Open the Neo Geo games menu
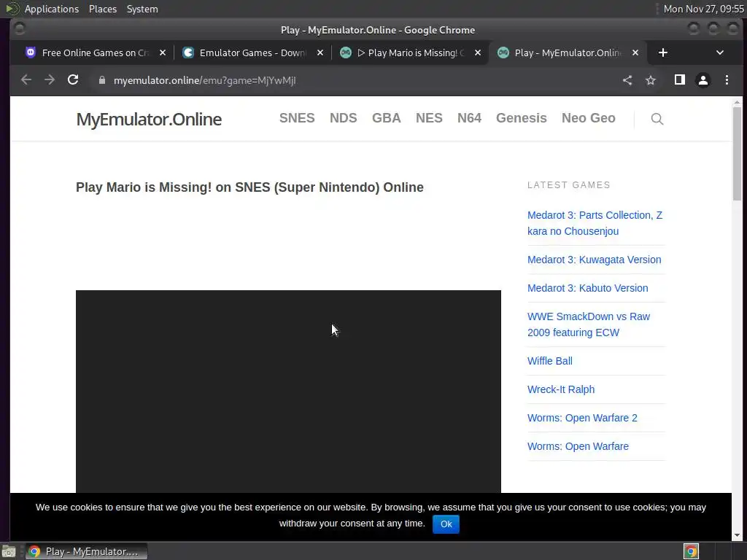Viewport: 747px width, 560px height. click(x=589, y=118)
